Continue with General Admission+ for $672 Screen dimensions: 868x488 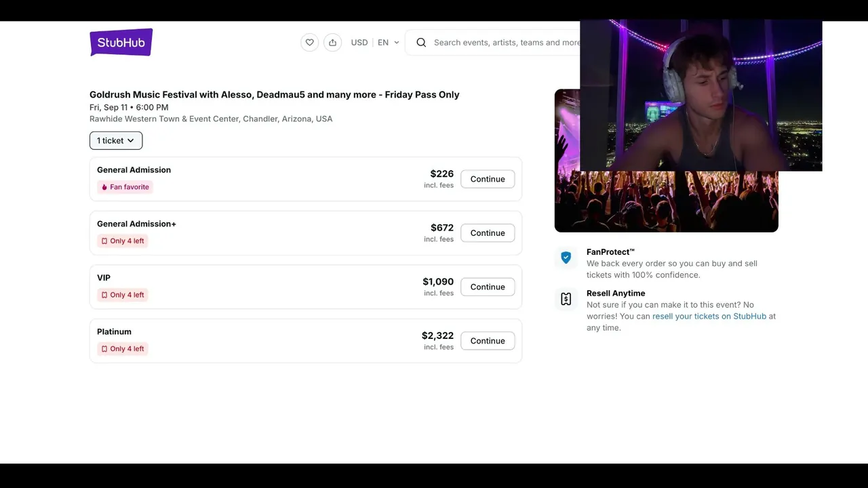(488, 232)
